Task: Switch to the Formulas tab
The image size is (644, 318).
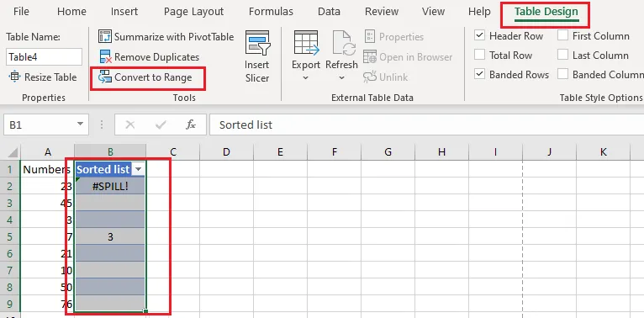Action: 271,11
